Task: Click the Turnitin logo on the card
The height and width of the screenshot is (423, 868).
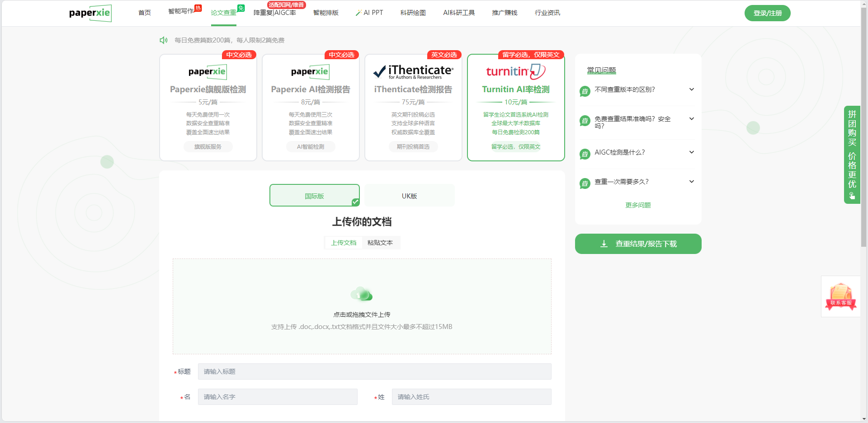Action: click(x=515, y=71)
